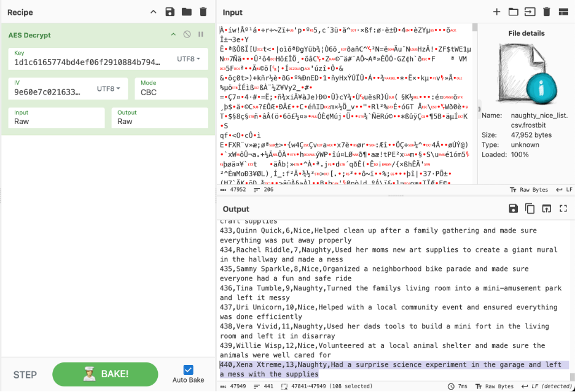Toggle the Auto Bake checkbox
Image resolution: width=575 pixels, height=392 pixels.
pyautogui.click(x=189, y=370)
